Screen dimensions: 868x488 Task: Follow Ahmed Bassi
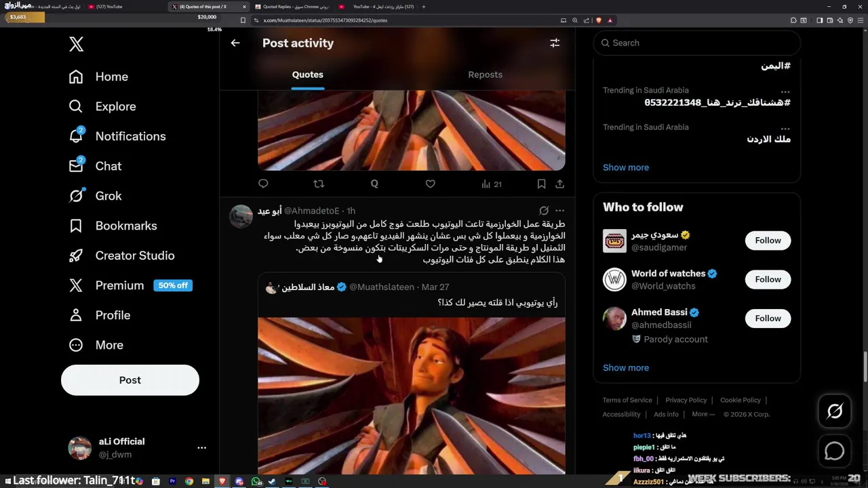(768, 318)
